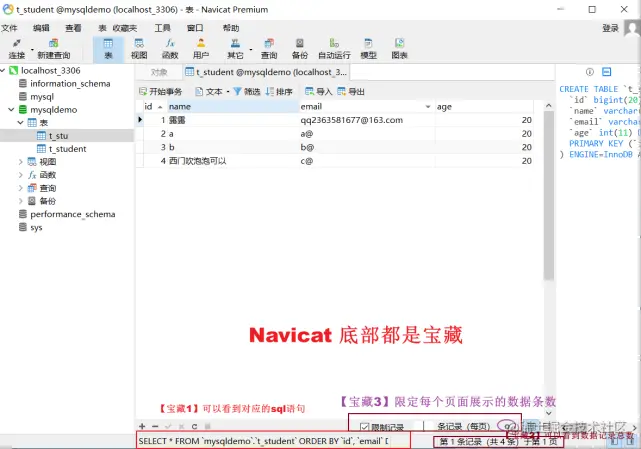Open the 帮助 help menu

click(231, 28)
